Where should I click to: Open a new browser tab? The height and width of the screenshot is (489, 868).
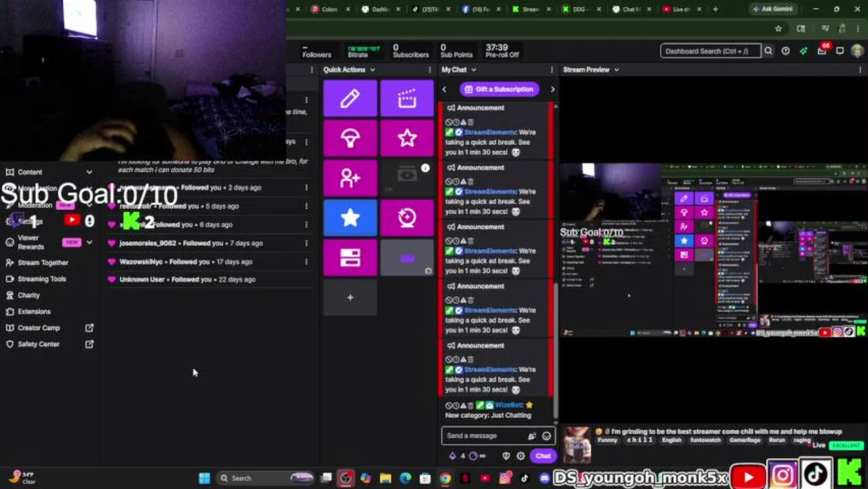click(x=715, y=9)
